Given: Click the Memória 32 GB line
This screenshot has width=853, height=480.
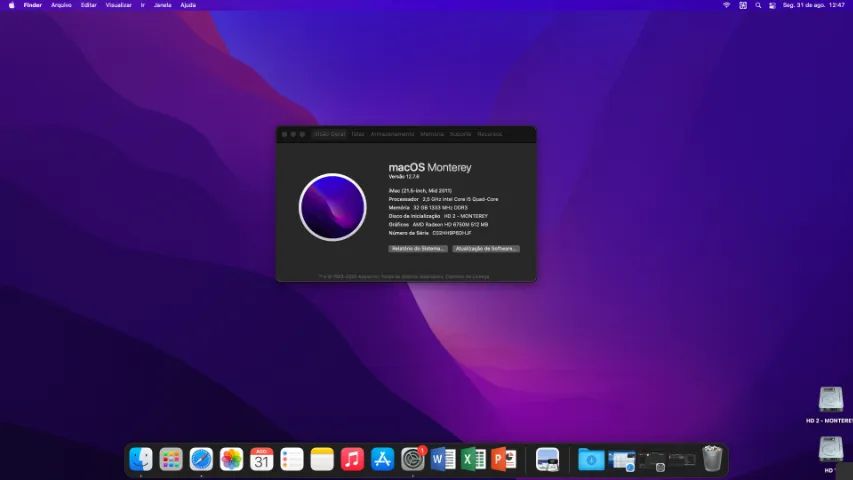Looking at the screenshot, I should click(x=428, y=208).
